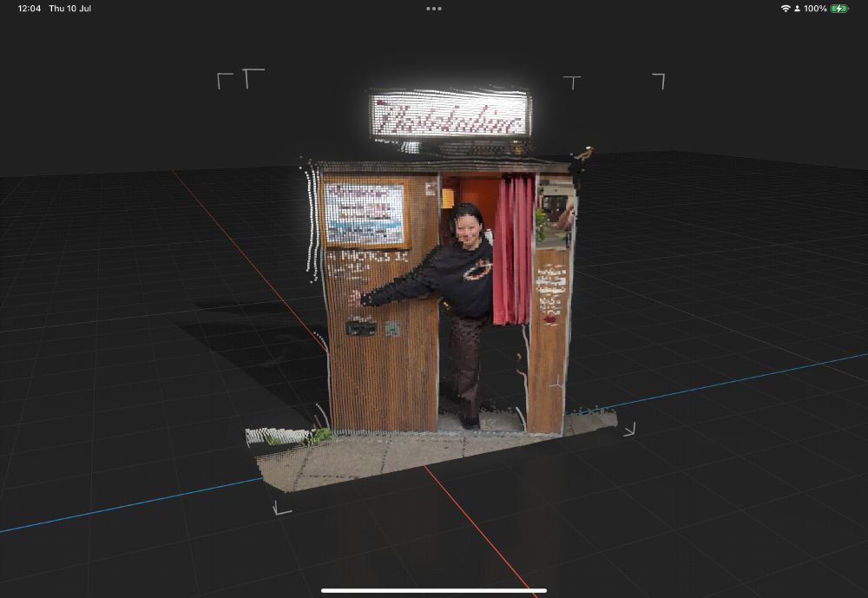This screenshot has height=598, width=868.
Task: Tap the green charging battery icon
Action: pyautogui.click(x=839, y=9)
